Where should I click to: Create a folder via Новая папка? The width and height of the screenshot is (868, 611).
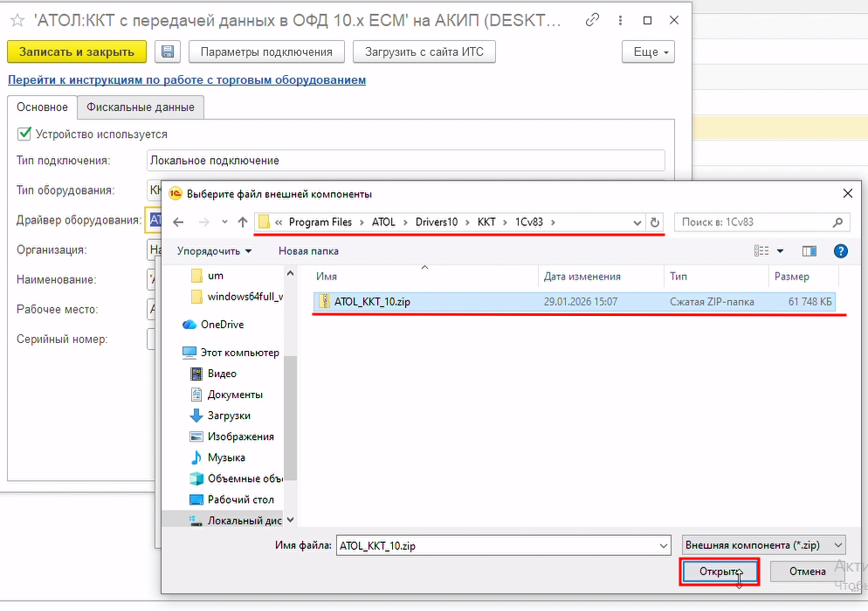coord(308,251)
